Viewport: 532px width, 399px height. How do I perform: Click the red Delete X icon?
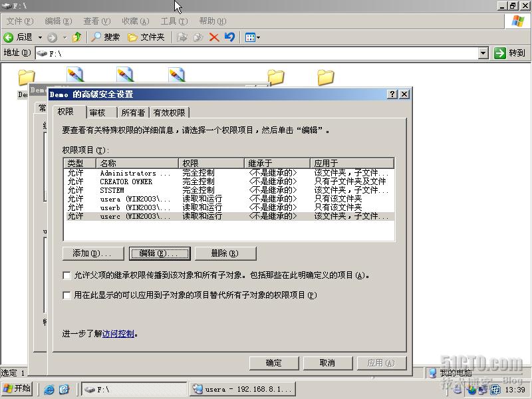point(214,37)
